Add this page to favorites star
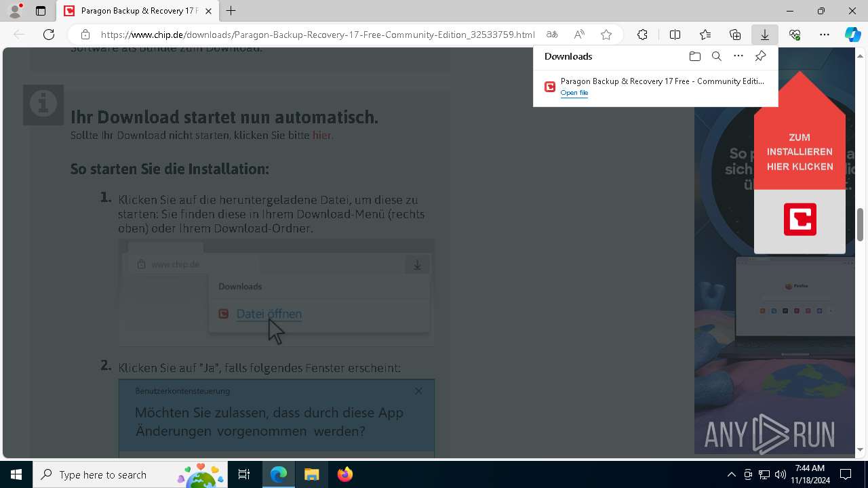 click(x=606, y=35)
